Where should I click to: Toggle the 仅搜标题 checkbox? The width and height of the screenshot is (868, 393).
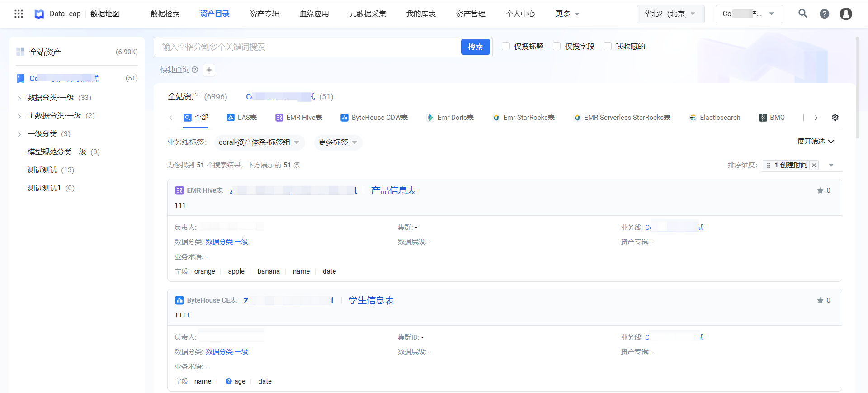506,46
